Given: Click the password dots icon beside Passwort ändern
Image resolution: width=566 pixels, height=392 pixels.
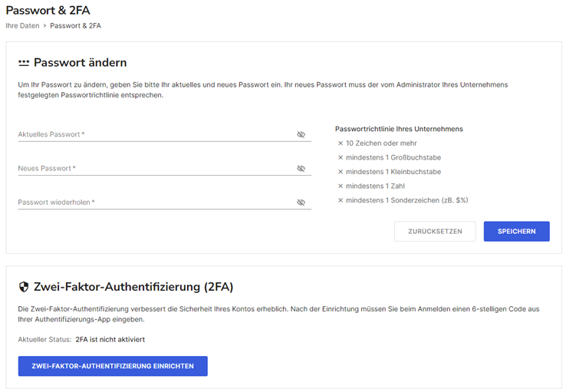Looking at the screenshot, I should point(24,63).
